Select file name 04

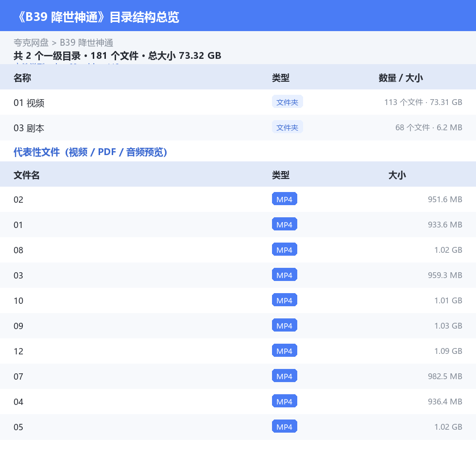18,402
